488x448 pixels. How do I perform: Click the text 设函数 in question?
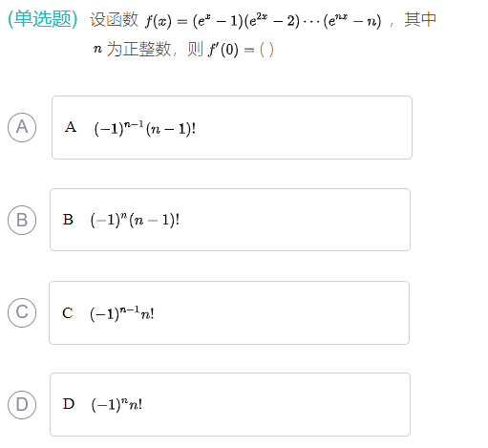(114, 19)
